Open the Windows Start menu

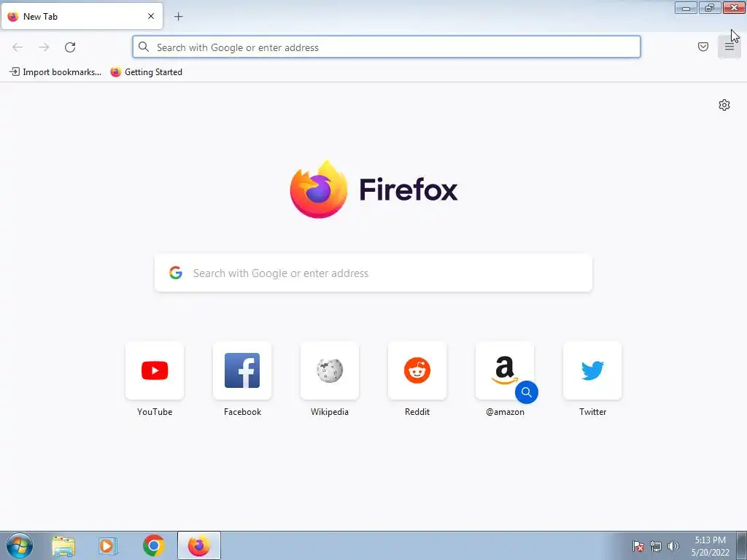tap(19, 545)
